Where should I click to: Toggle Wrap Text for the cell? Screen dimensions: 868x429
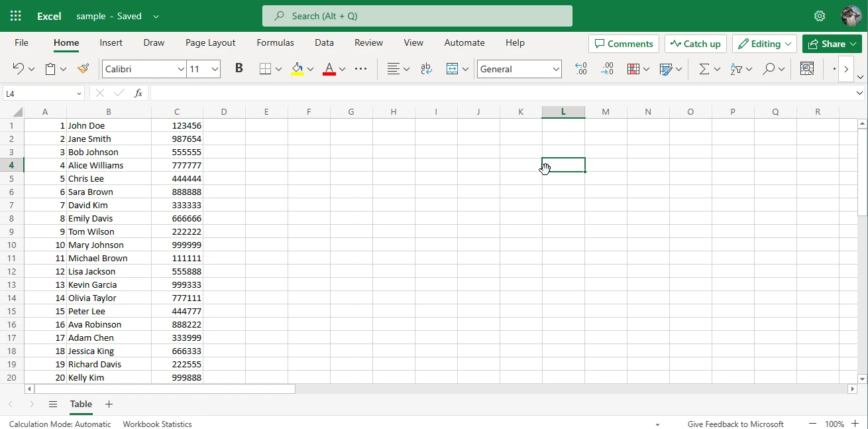pos(426,69)
